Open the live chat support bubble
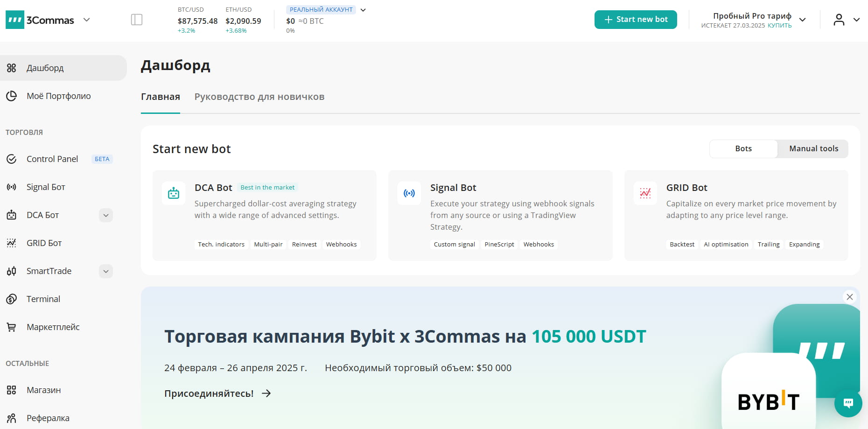The image size is (868, 429). click(848, 403)
